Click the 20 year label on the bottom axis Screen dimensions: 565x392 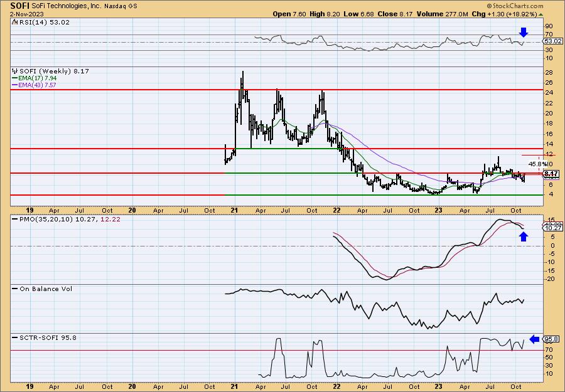[x=132, y=386]
